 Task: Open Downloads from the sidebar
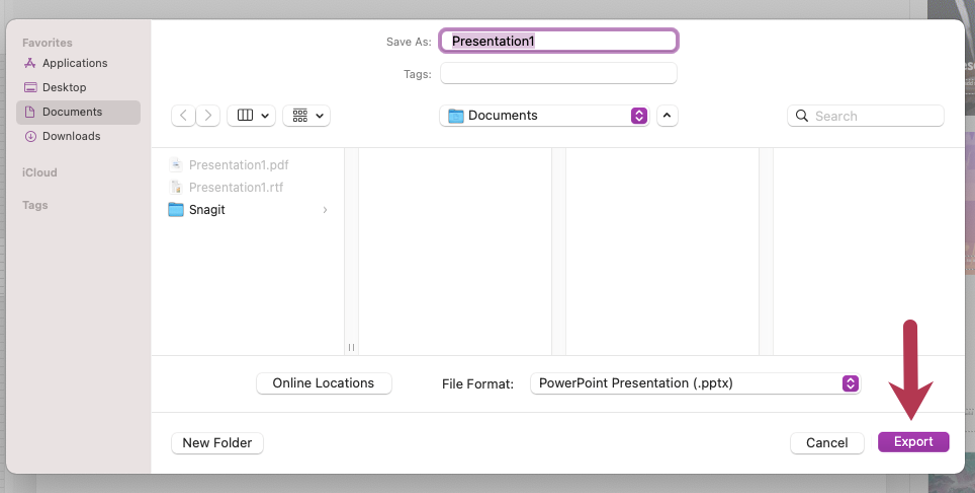click(x=71, y=136)
